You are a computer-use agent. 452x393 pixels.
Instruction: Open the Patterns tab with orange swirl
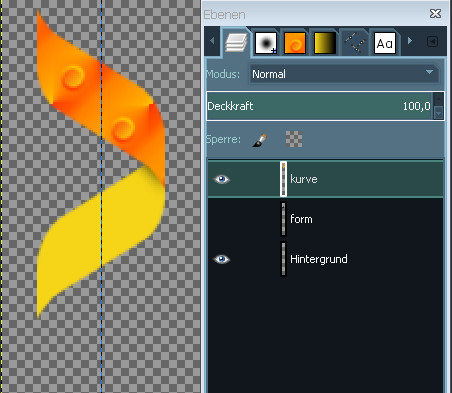[x=295, y=43]
